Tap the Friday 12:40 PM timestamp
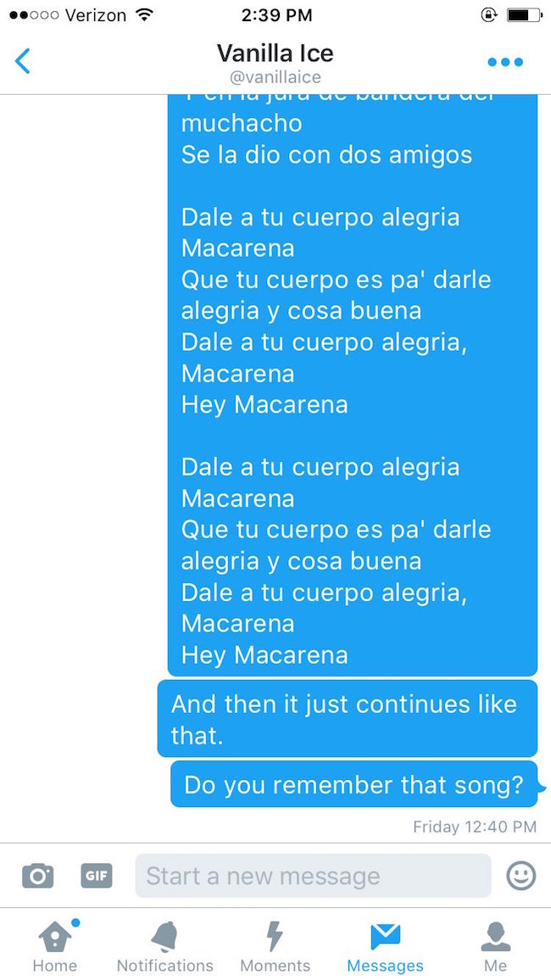The width and height of the screenshot is (551, 980). click(x=475, y=827)
